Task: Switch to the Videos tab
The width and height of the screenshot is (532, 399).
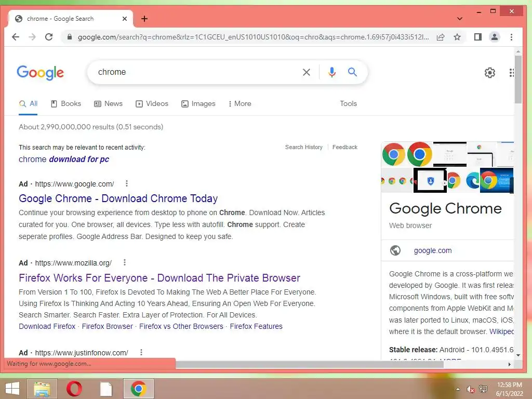Action: point(152,104)
